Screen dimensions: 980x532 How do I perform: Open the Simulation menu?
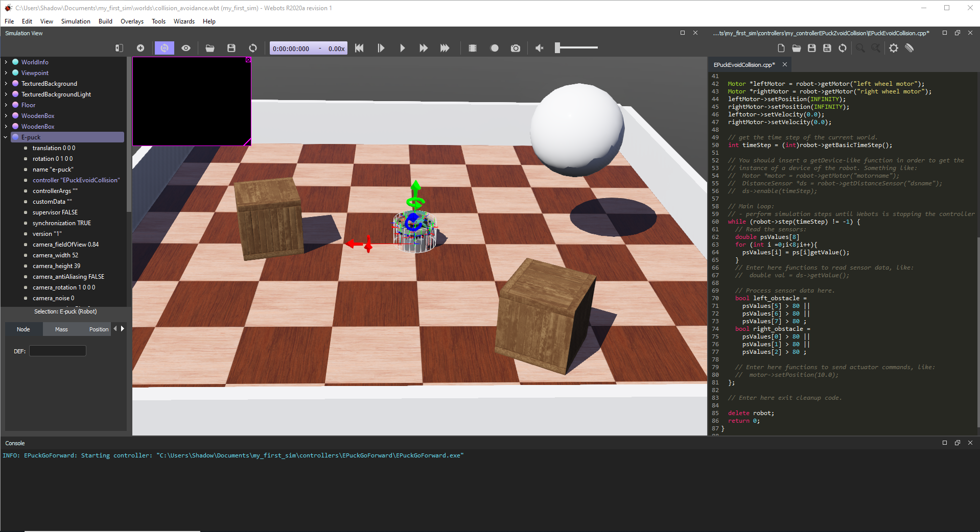pos(76,21)
